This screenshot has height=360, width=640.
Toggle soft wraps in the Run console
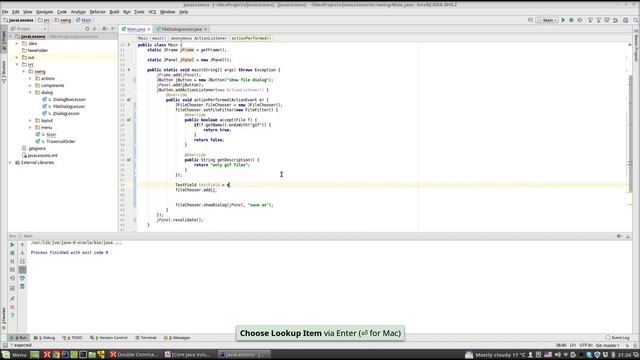[22, 261]
